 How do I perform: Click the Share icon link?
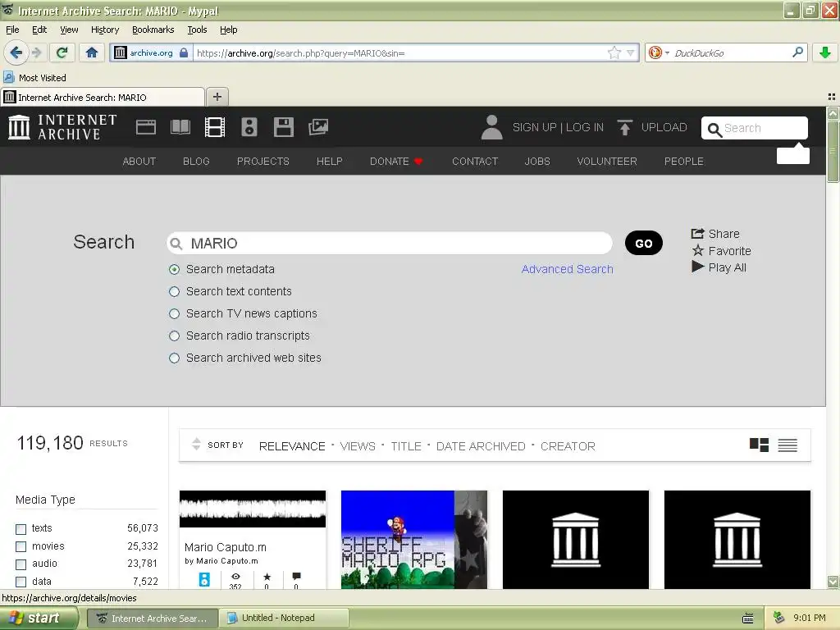[x=715, y=234]
